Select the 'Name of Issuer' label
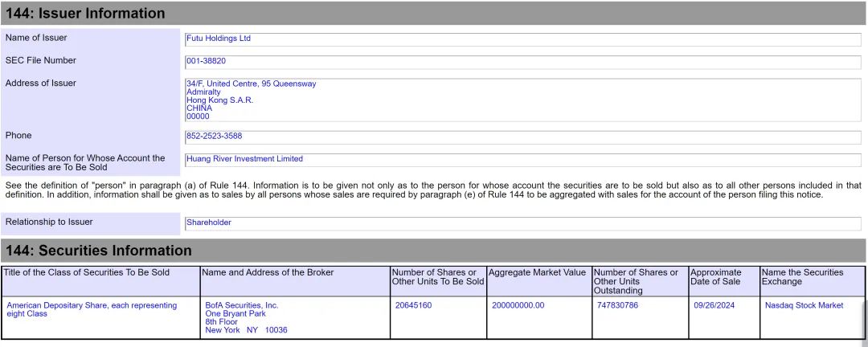 point(36,38)
